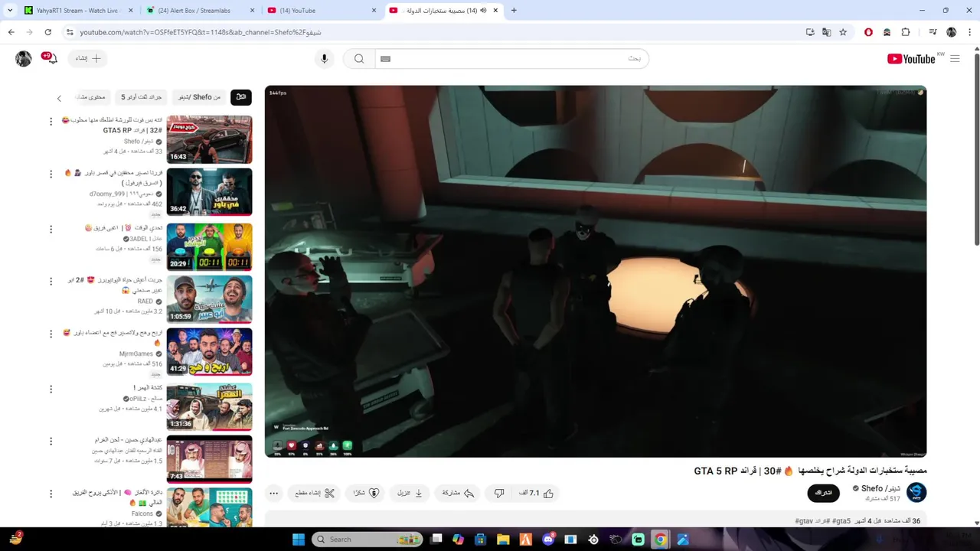Click the address bar URL
The width and height of the screenshot is (980, 551).
tap(201, 32)
